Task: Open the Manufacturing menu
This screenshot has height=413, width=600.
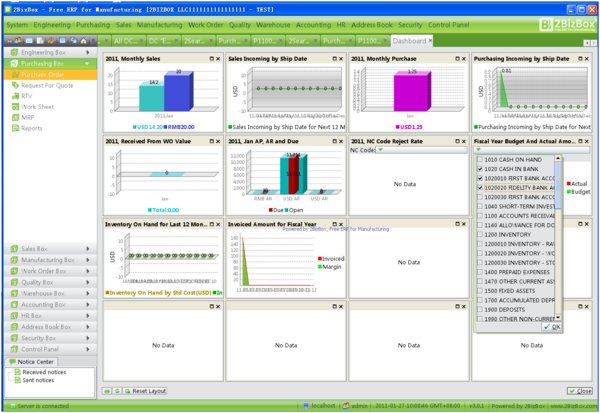Action: [x=160, y=25]
